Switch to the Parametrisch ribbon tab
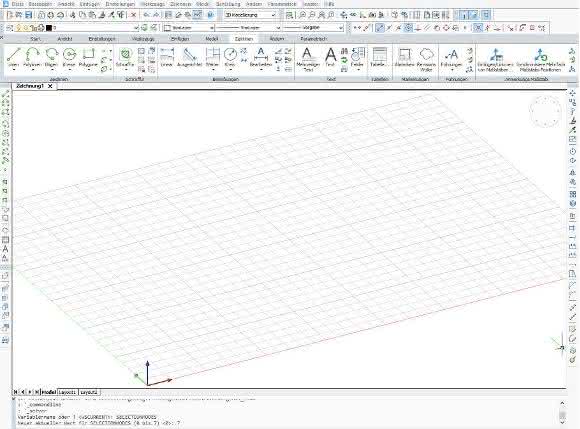The image size is (580, 429). coord(314,39)
